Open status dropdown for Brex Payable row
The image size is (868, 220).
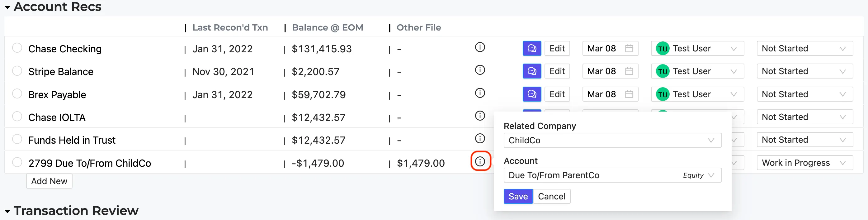click(805, 94)
